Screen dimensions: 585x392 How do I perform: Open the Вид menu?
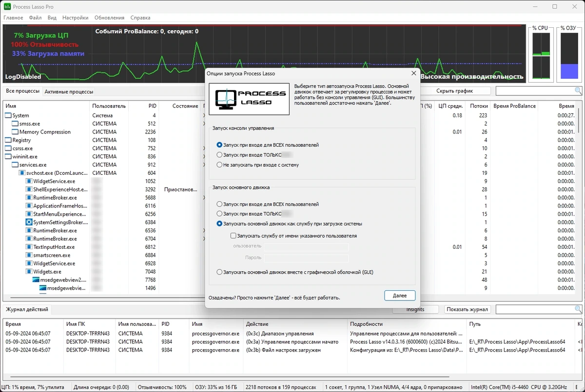52,18
